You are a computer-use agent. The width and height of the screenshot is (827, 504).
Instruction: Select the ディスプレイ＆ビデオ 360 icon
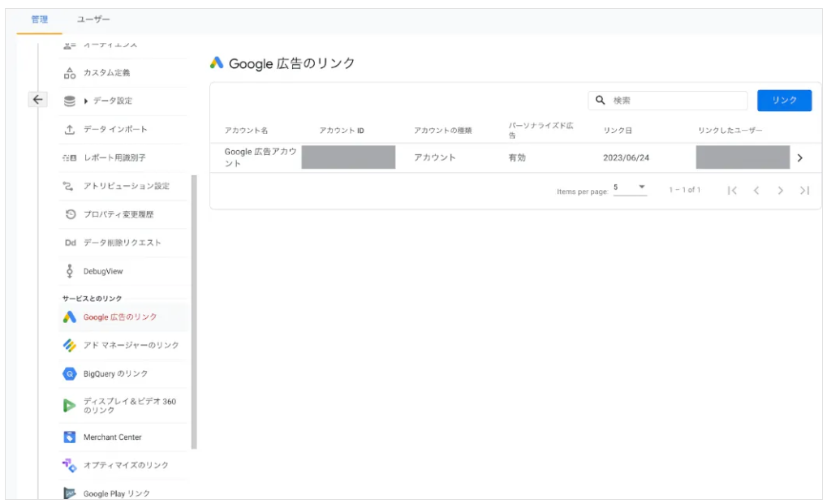pos(70,406)
